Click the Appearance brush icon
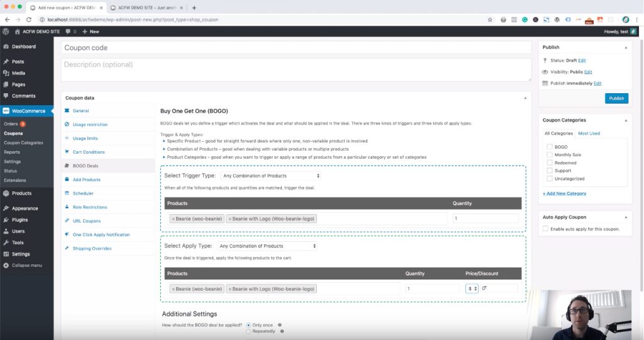 coord(6,208)
